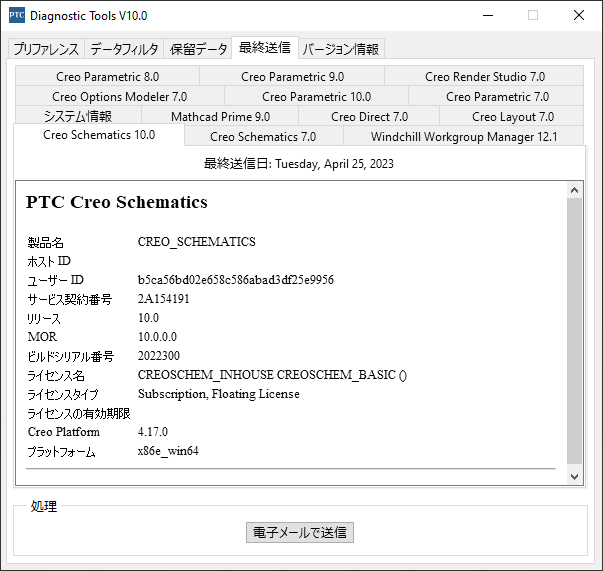
Task: Select the 最終送信 tab
Action: pos(265,48)
